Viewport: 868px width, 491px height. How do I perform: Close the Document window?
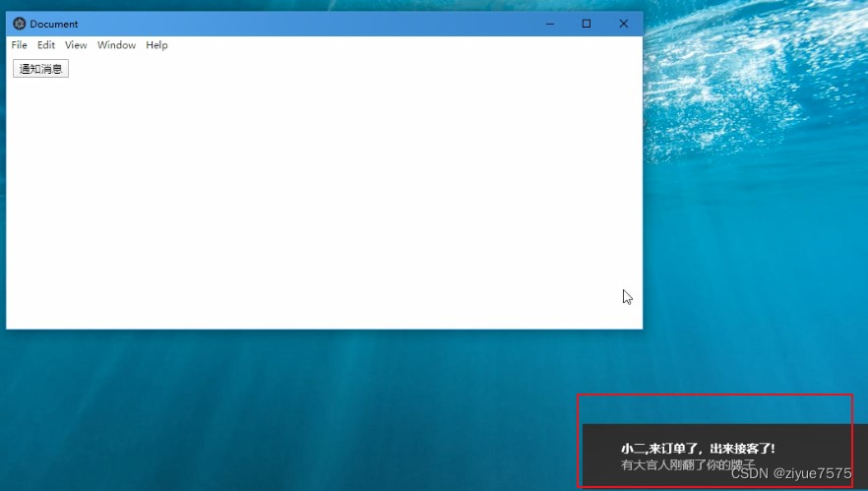pyautogui.click(x=624, y=24)
